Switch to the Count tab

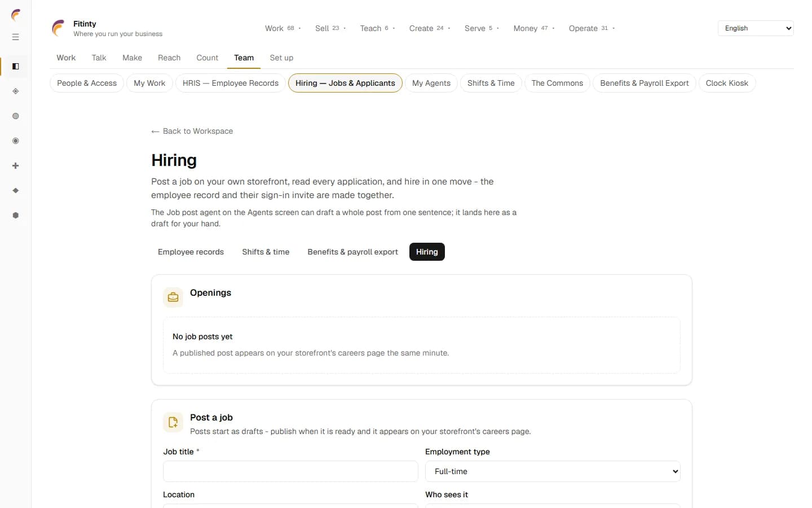click(x=207, y=58)
